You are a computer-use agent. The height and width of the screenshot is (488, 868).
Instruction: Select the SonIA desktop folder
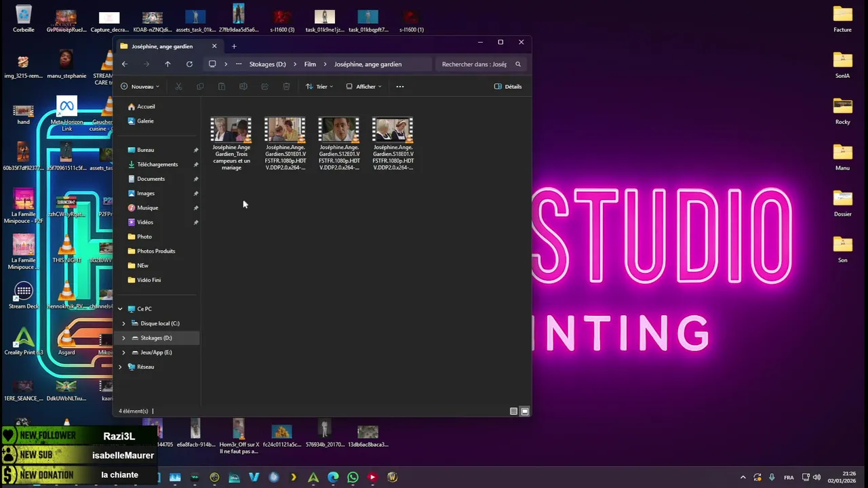(x=842, y=64)
